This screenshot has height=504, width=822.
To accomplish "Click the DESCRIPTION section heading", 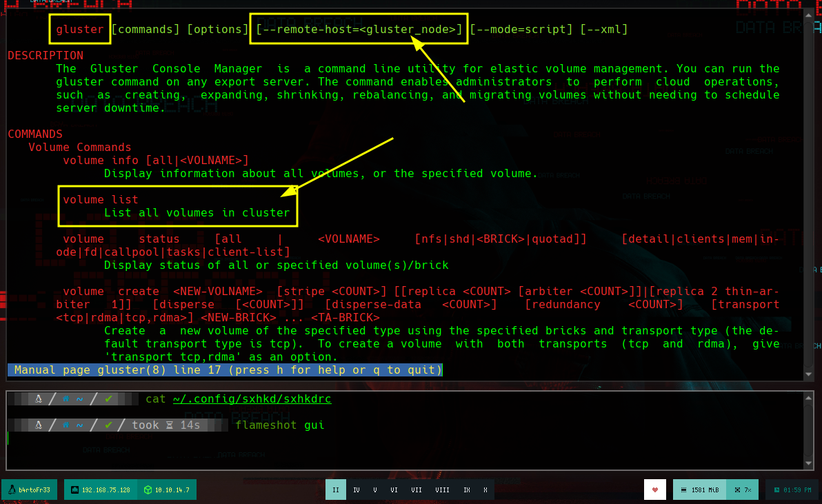I will tap(46, 56).
